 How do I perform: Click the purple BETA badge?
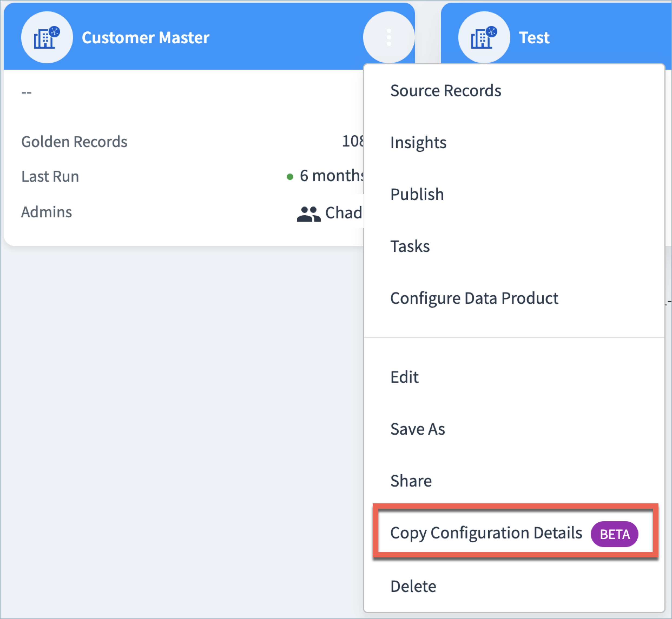(614, 534)
